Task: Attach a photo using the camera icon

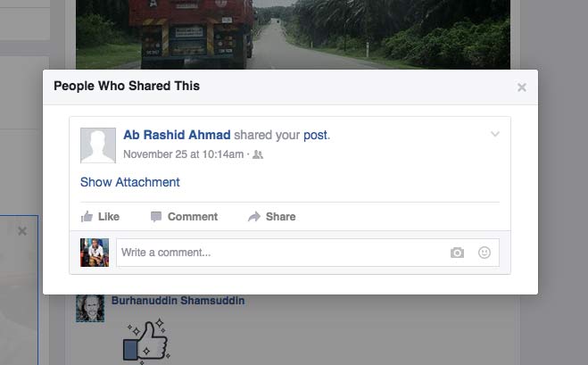Action: [457, 253]
